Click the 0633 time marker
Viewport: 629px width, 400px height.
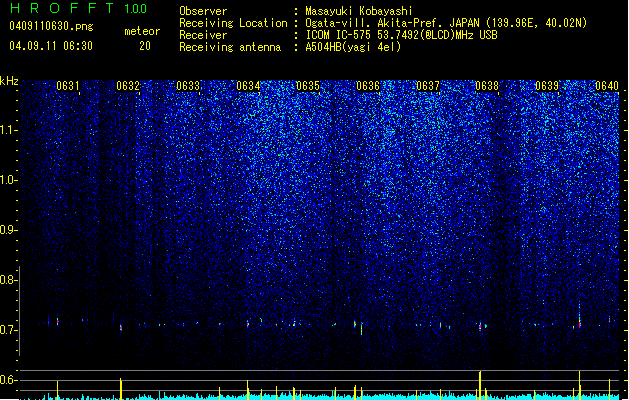188,86
